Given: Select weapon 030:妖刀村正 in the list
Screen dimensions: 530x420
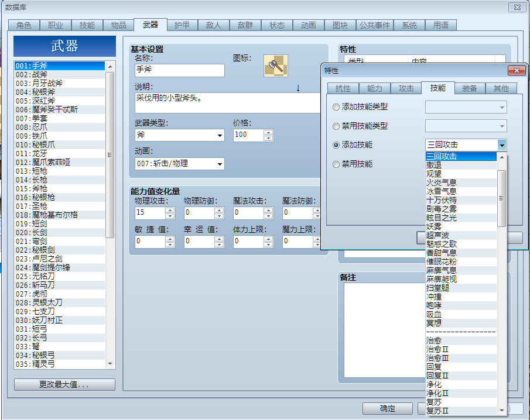Looking at the screenshot, I should pos(60,321).
